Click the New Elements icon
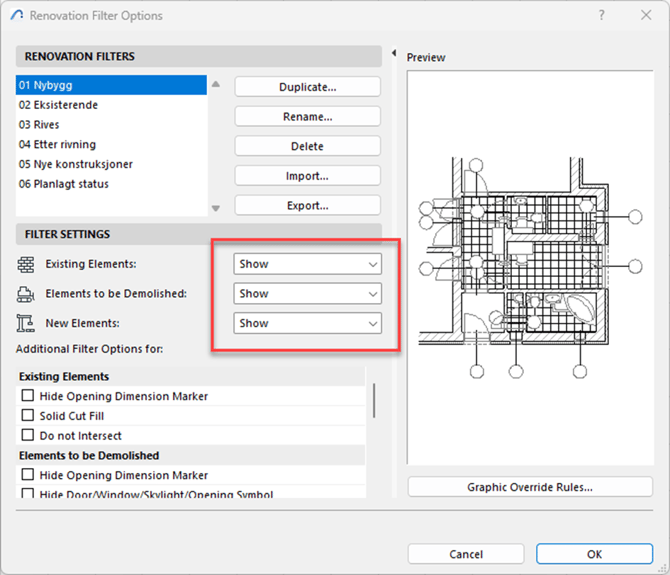This screenshot has width=670, height=575. click(x=26, y=323)
